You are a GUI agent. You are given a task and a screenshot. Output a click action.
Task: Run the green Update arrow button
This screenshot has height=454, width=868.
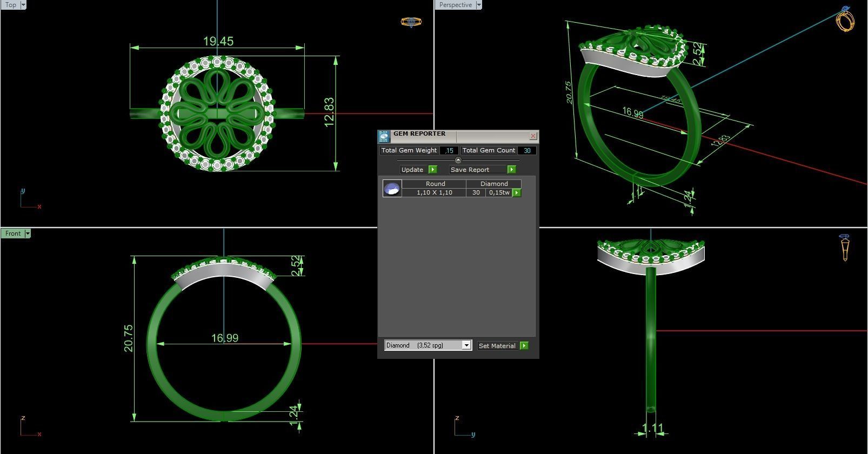[x=432, y=170]
